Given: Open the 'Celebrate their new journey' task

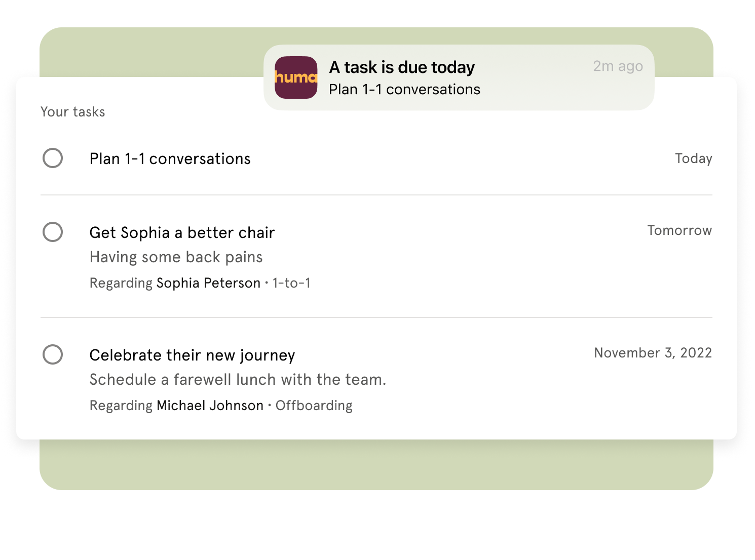Looking at the screenshot, I should click(x=193, y=355).
